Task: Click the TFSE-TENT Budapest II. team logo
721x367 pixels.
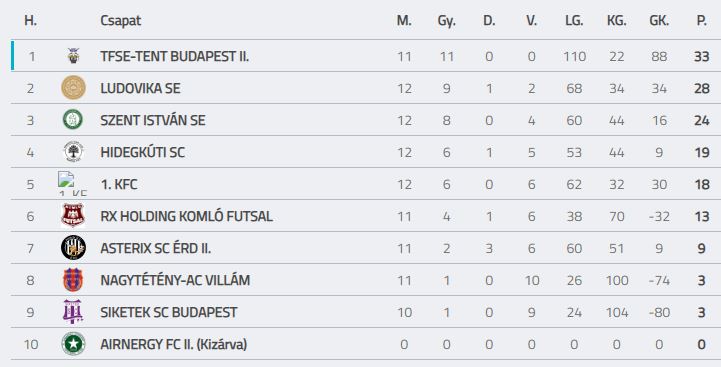Action: pos(73,56)
